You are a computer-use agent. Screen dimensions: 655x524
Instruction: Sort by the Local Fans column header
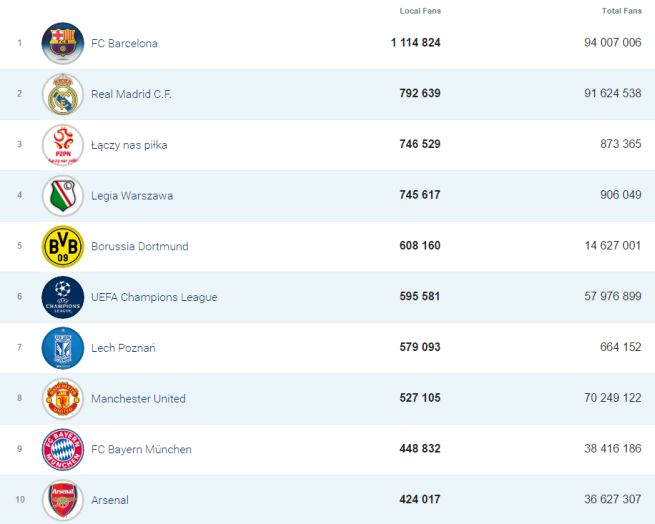(x=420, y=11)
